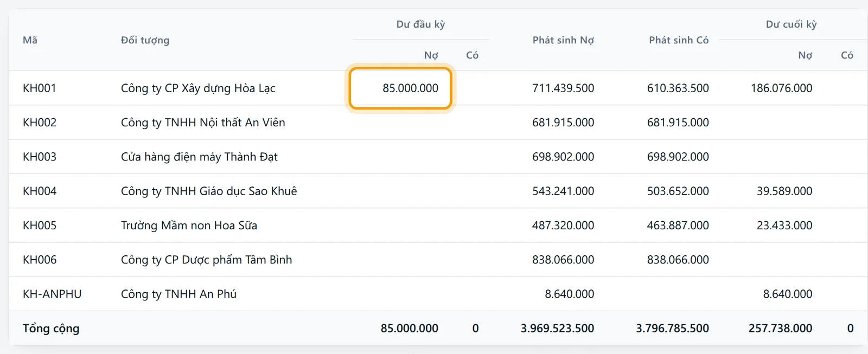Viewport: 868px width, 354px height.
Task: Click the KH004 customer code
Action: 40,191
